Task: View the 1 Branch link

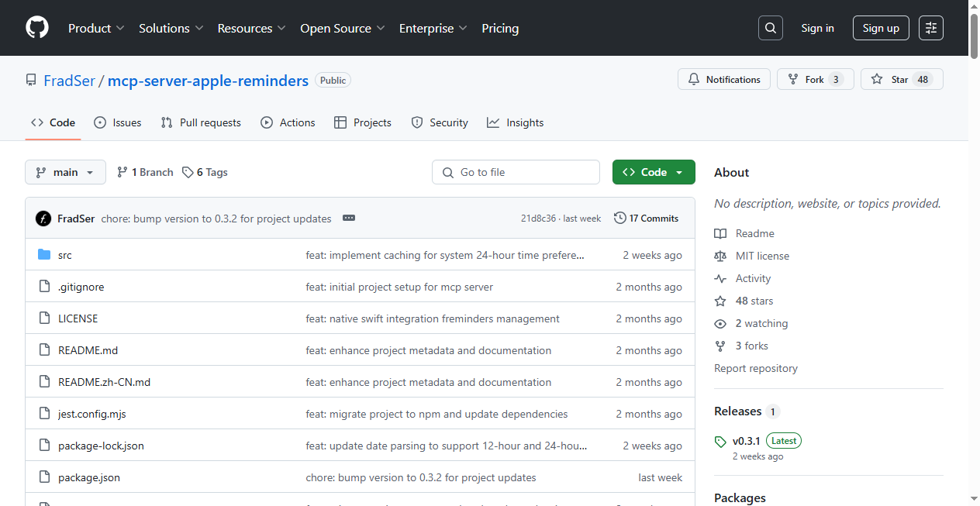Action: point(145,172)
